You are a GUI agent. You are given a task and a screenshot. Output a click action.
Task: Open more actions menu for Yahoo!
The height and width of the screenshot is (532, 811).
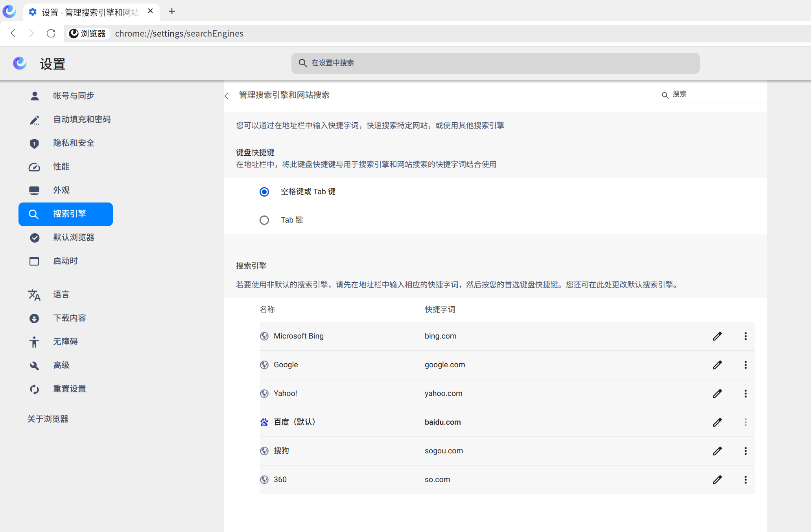tap(745, 394)
